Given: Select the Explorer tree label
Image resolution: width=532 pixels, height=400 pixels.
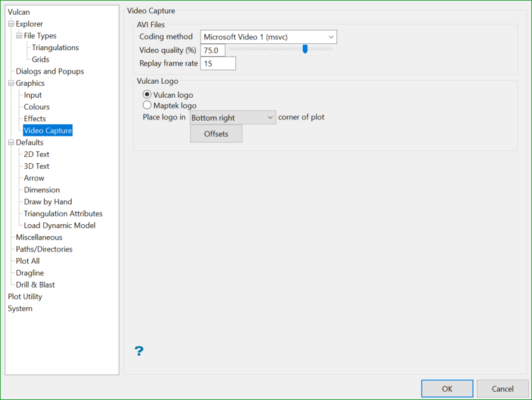Looking at the screenshot, I should (x=29, y=23).
